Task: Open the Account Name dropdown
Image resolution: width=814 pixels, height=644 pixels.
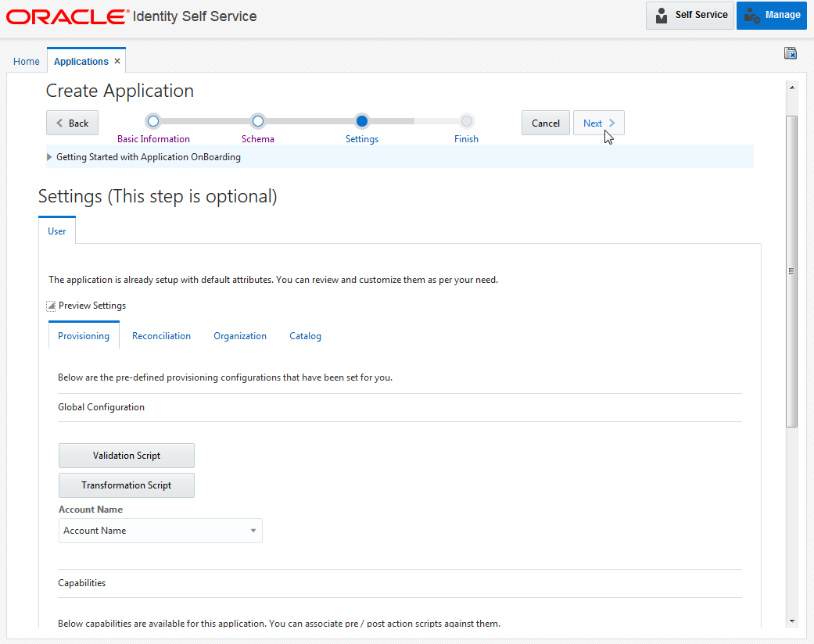Action: [x=253, y=531]
